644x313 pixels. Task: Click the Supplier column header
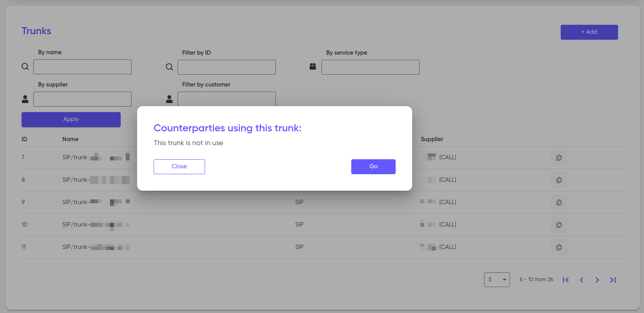tap(432, 139)
